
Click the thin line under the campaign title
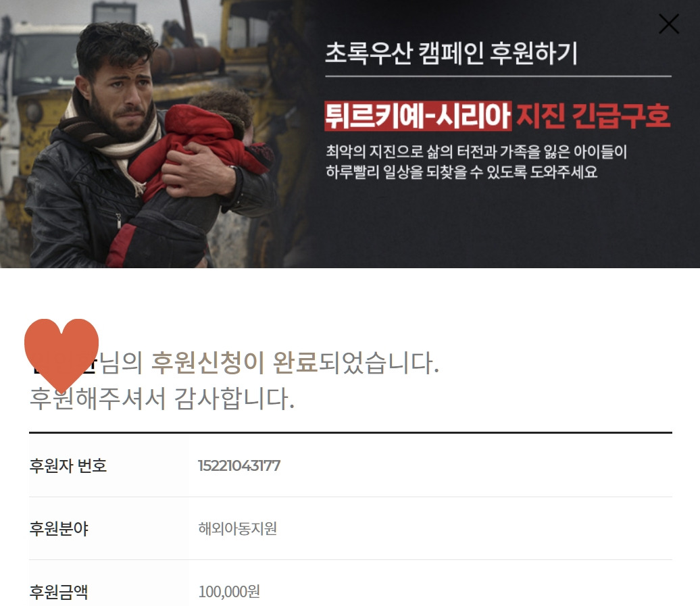(x=498, y=76)
